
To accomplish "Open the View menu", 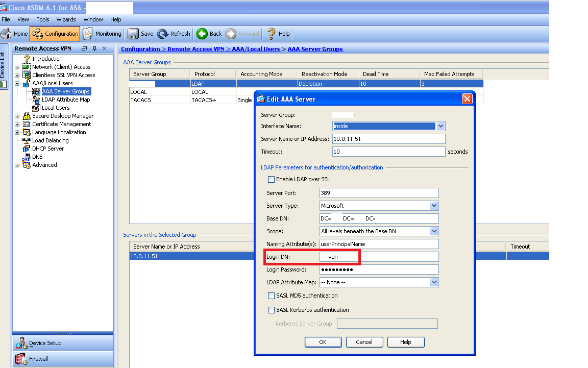I will (23, 19).
